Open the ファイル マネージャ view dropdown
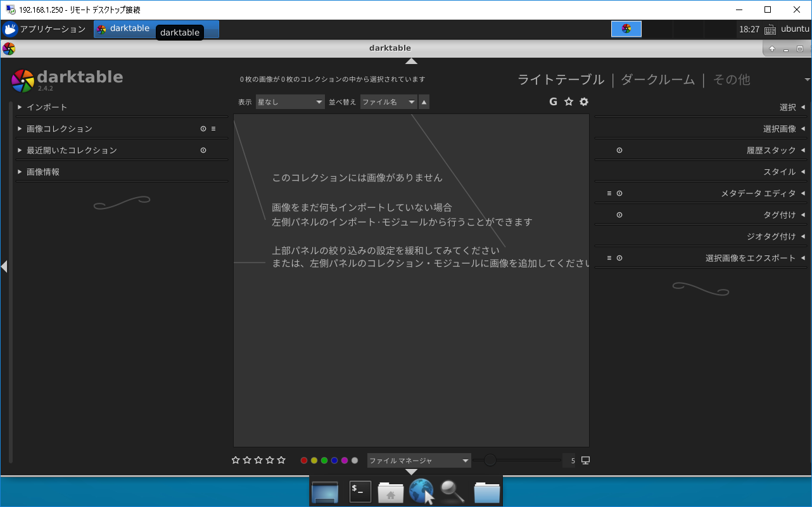The image size is (812, 507). click(419, 460)
